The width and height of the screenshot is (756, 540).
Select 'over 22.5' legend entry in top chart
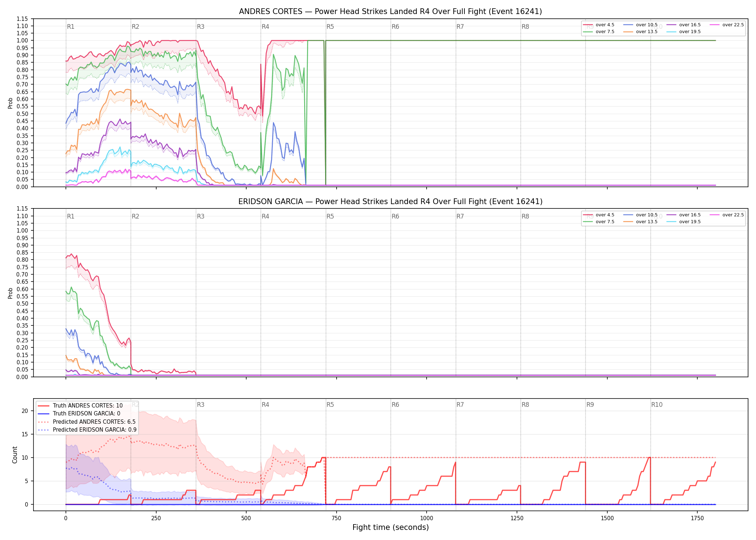point(726,25)
